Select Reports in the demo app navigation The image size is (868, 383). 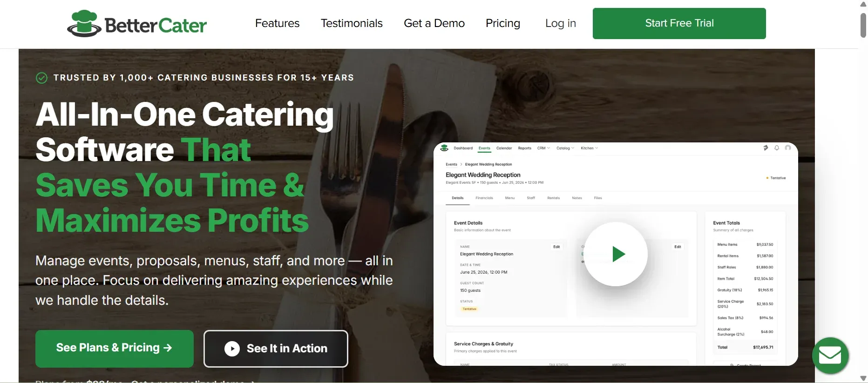click(524, 148)
